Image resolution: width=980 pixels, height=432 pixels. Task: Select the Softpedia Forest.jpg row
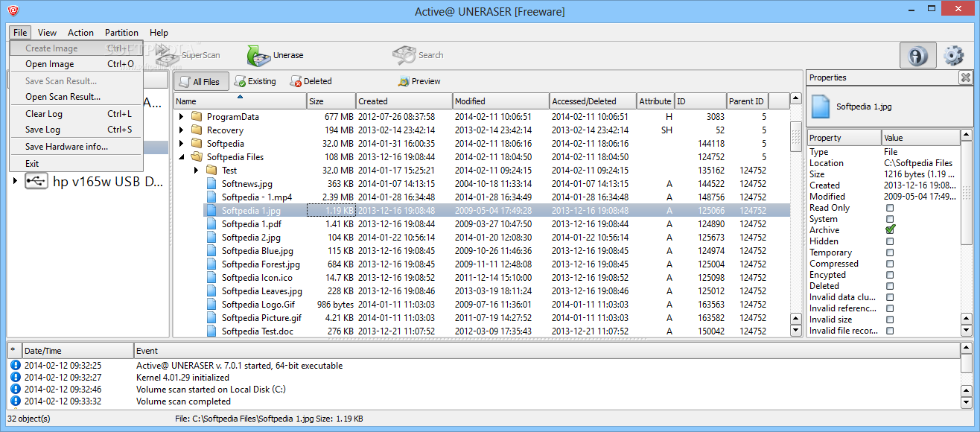(x=482, y=264)
